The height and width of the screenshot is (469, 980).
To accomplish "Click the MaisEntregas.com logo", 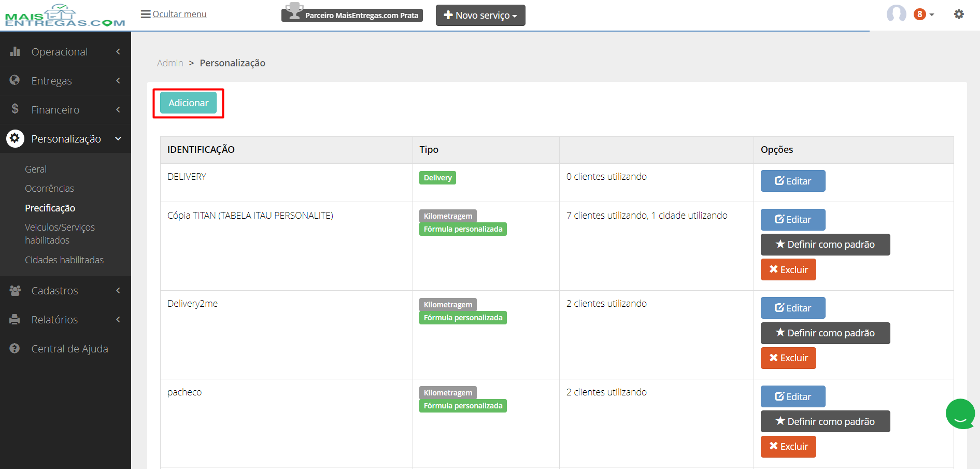I will click(65, 16).
